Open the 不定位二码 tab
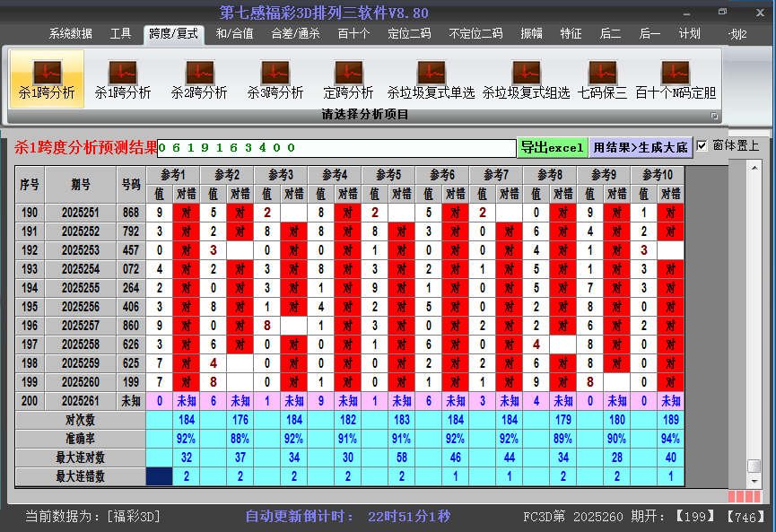 [475, 34]
